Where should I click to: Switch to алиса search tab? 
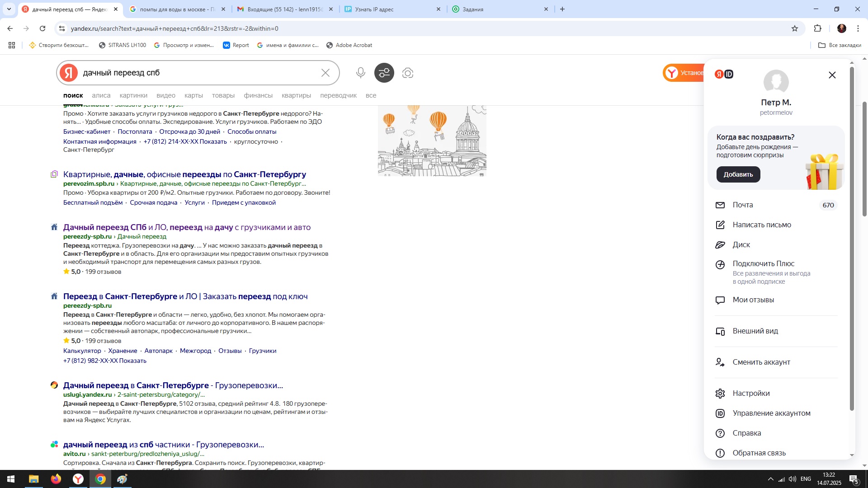tap(101, 95)
